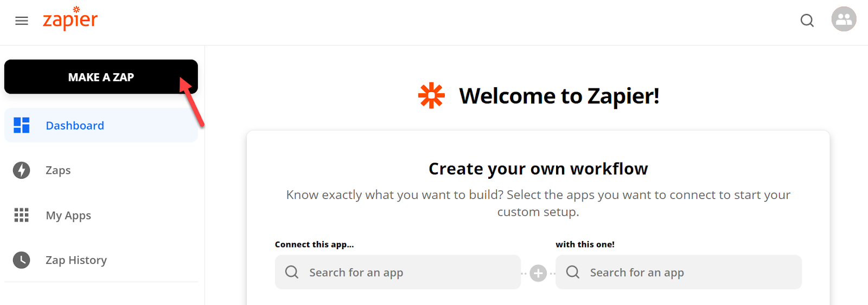The width and height of the screenshot is (868, 305).
Task: Click magnifier inside second app search box
Action: click(573, 272)
